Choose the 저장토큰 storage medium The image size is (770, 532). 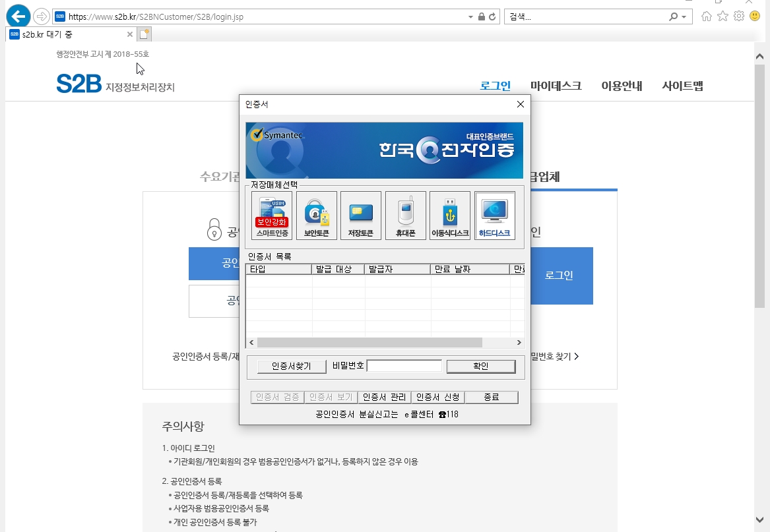pyautogui.click(x=361, y=216)
